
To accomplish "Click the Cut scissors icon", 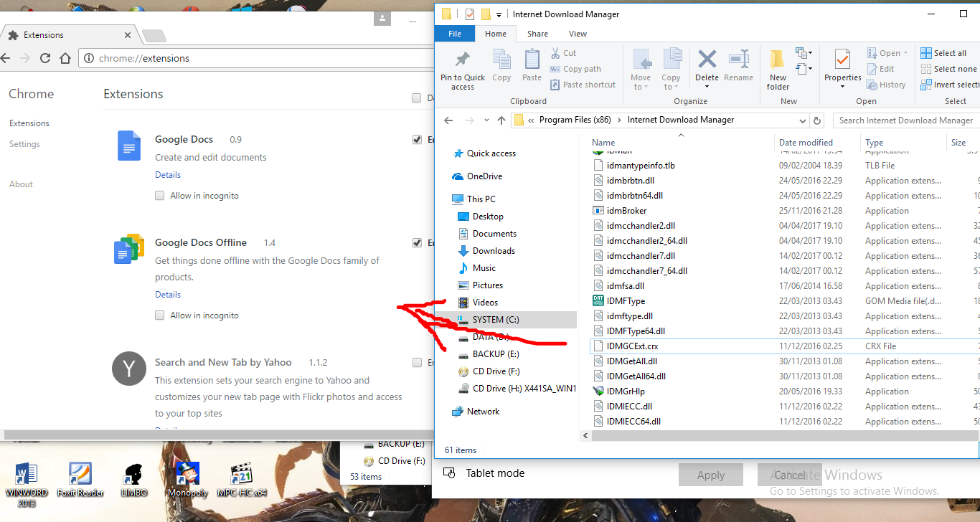I will [x=555, y=53].
